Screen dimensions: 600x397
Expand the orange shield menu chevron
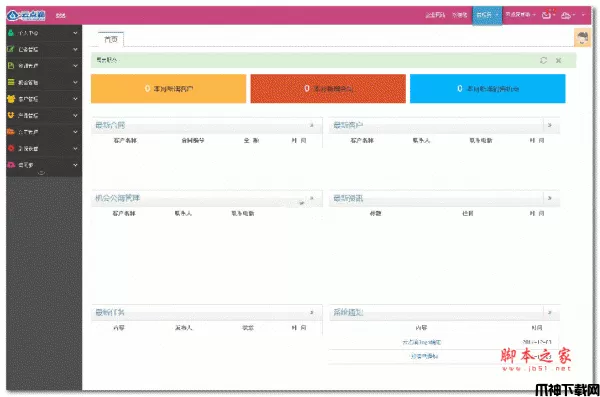point(75,115)
